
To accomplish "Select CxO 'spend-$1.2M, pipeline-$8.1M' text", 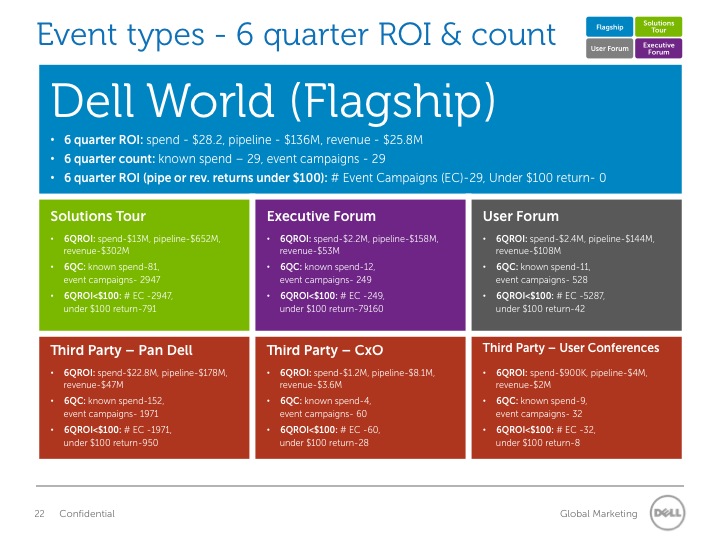I will click(x=374, y=373).
